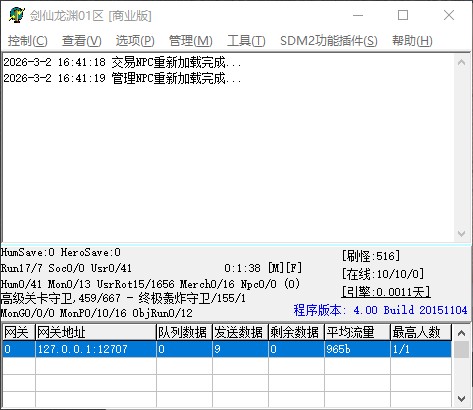Click the 交易NPC重新加载完成 log line
473x410 pixels.
122,62
